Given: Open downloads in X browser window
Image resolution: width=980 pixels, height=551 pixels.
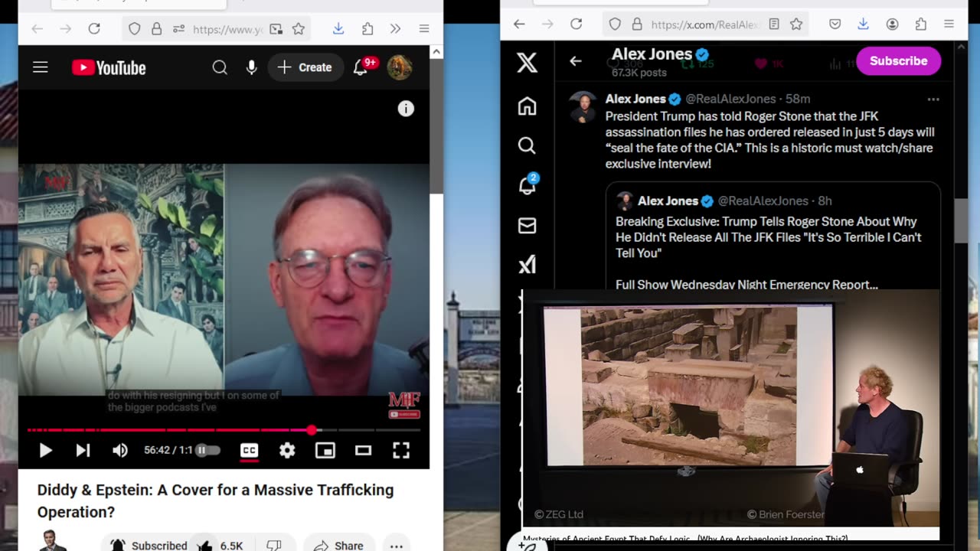Looking at the screenshot, I should 863,24.
